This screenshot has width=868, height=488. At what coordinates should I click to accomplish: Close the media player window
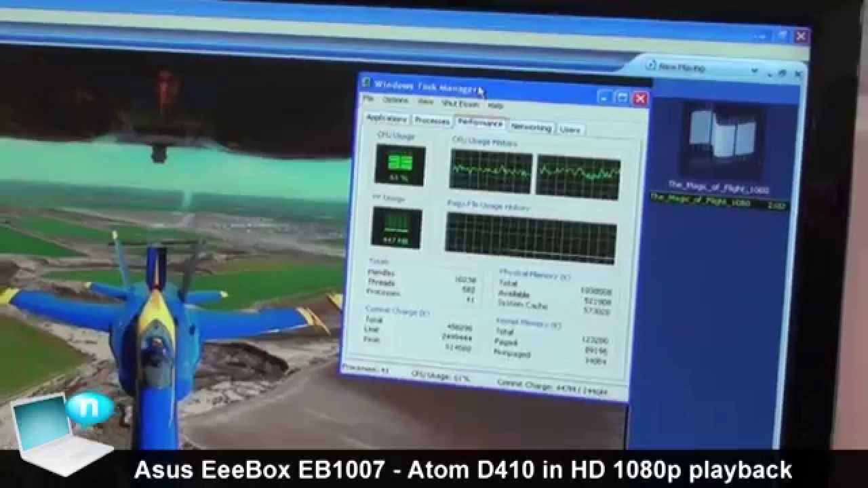801,35
